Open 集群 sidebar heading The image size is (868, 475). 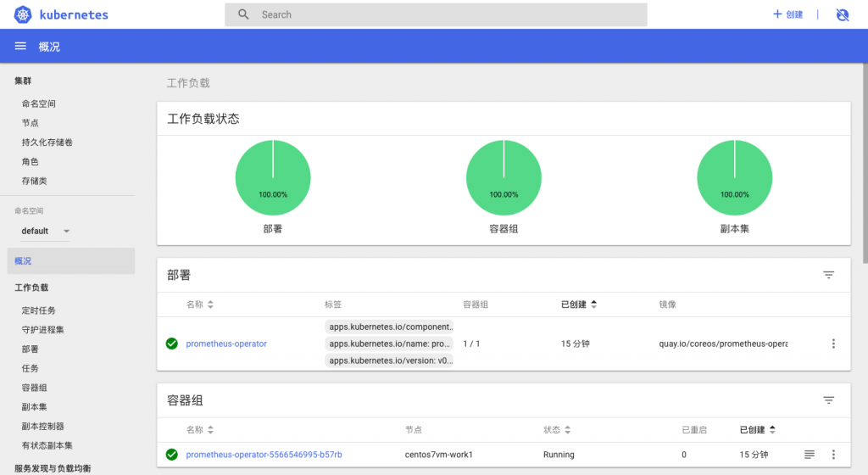(x=23, y=81)
